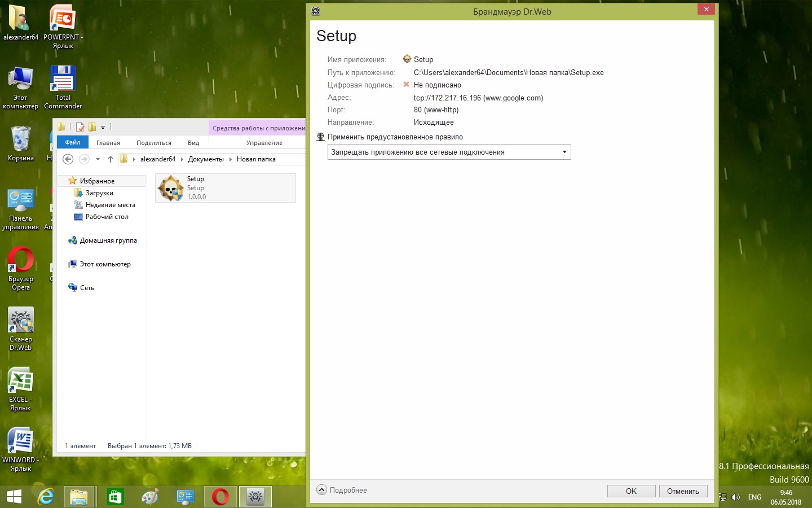Select the Корзина recycle bin icon
Image resolution: width=812 pixels, height=508 pixels.
point(21,143)
